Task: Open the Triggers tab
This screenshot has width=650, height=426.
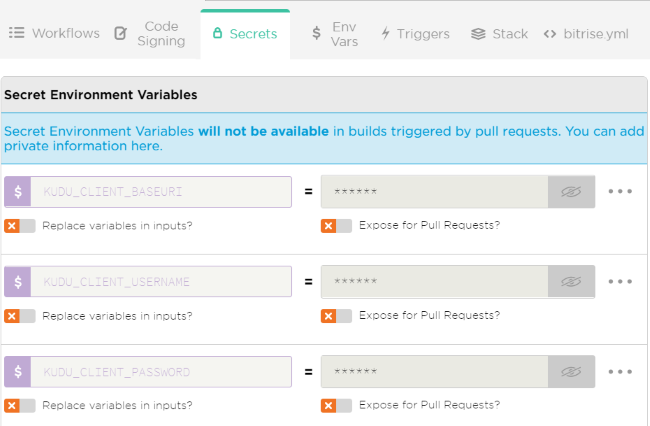Action: pos(415,34)
